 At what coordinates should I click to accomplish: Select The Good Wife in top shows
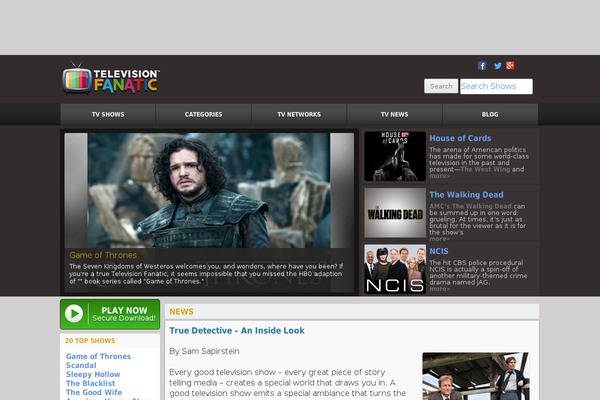pos(94,392)
